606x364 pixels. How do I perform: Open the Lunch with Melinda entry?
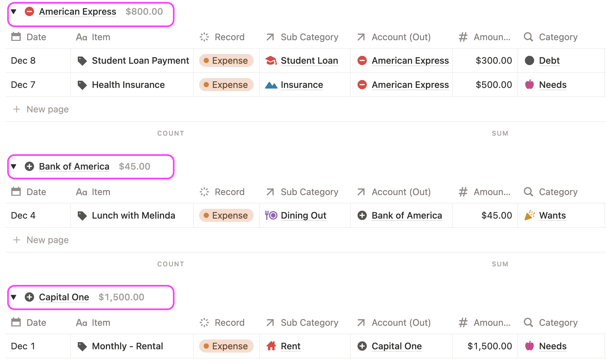(x=133, y=216)
